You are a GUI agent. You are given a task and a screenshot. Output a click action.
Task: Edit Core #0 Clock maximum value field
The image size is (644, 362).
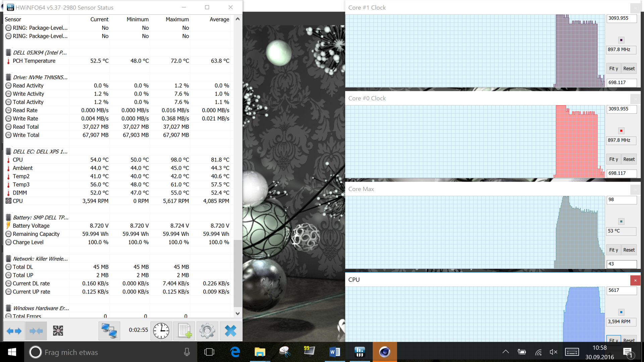622,109
